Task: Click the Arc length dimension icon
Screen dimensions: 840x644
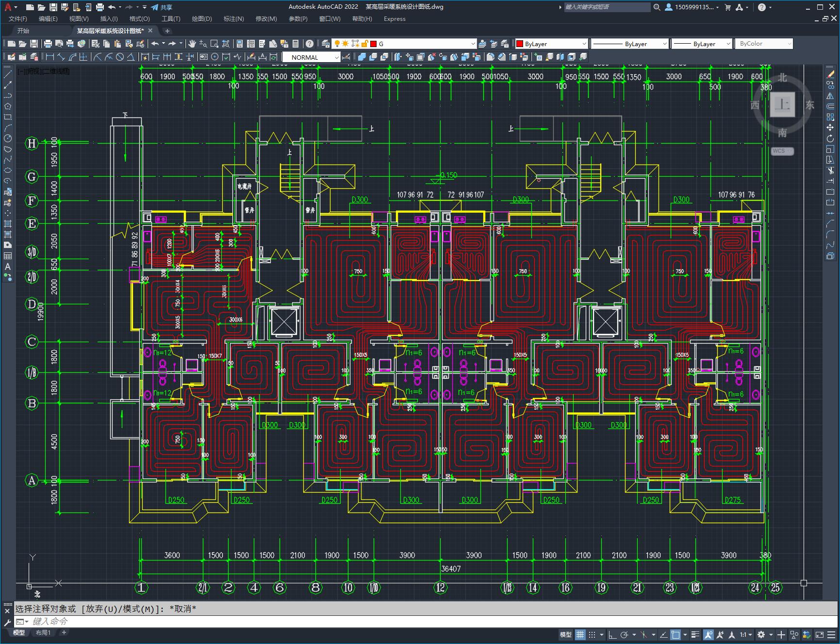Action: click(x=72, y=57)
